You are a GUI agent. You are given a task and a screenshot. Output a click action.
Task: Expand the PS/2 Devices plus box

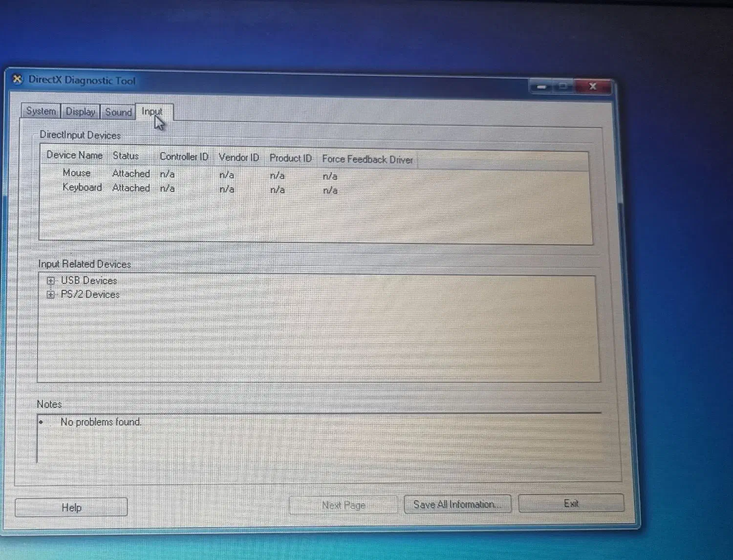(x=50, y=294)
